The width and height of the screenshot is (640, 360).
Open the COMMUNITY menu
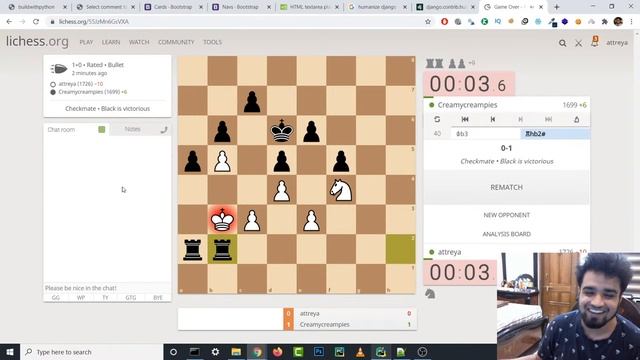(176, 42)
